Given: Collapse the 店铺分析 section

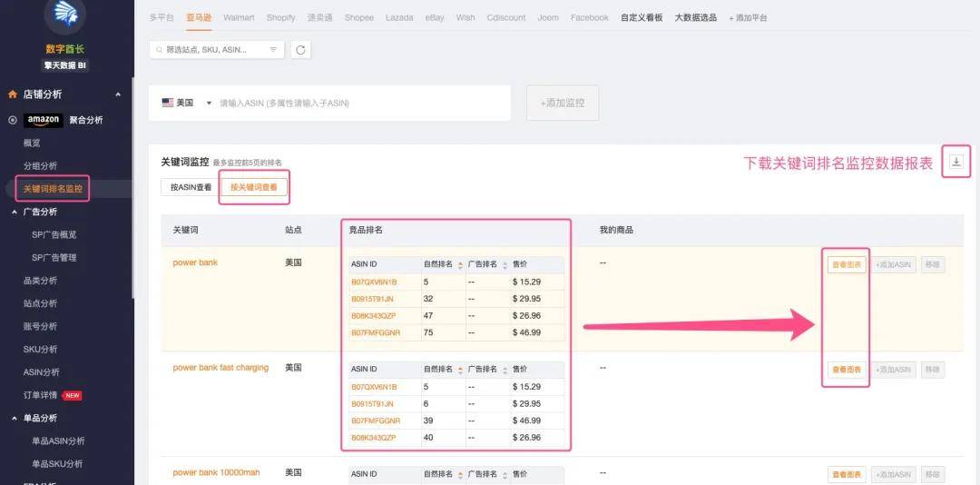Looking at the screenshot, I should tap(118, 94).
